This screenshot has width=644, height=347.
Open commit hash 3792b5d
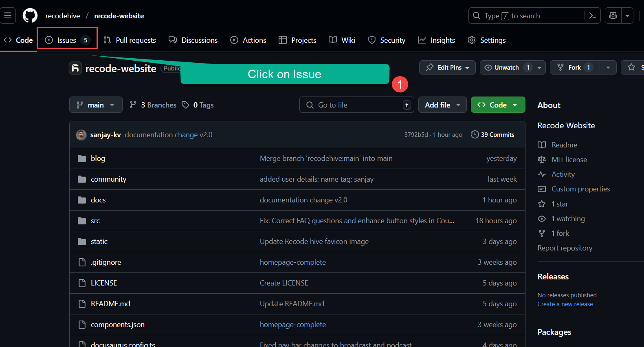pyautogui.click(x=416, y=135)
